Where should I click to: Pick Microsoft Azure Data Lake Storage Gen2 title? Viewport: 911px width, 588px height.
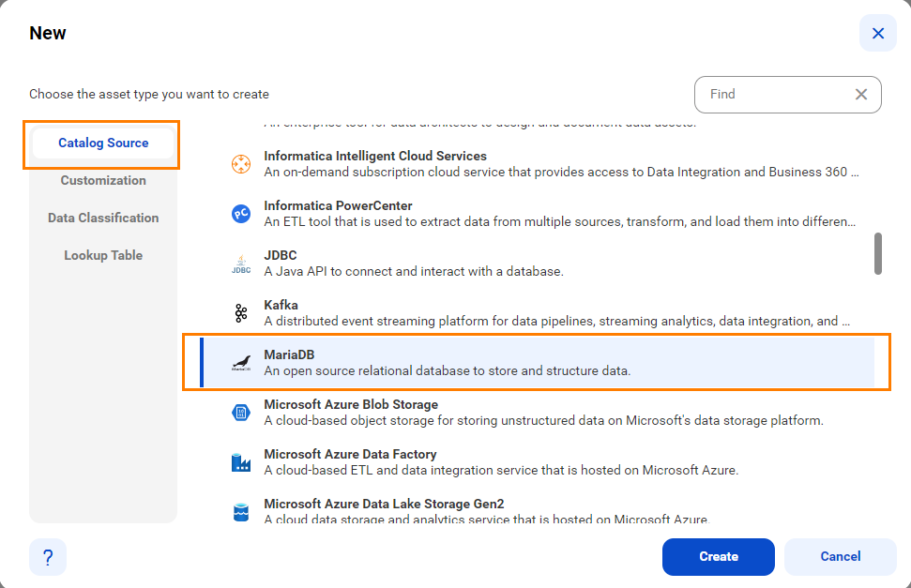(384, 504)
